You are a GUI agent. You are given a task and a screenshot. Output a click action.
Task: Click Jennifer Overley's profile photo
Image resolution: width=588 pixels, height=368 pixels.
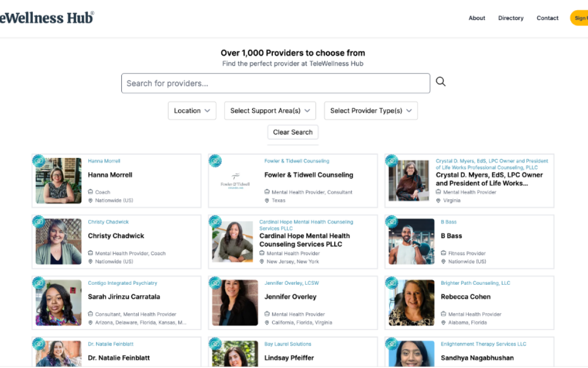[x=235, y=303]
